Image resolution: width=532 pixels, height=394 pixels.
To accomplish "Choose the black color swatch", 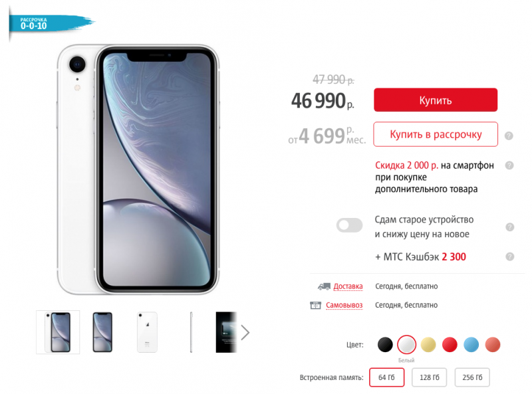I will pyautogui.click(x=385, y=345).
